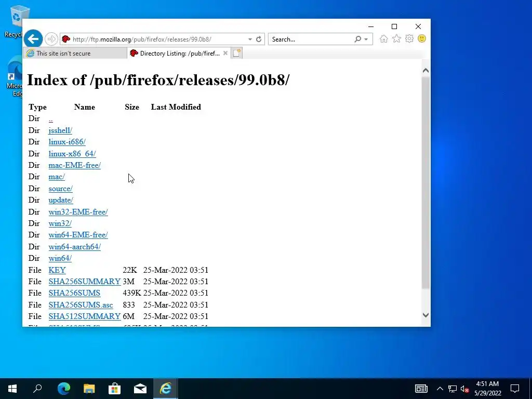This screenshot has height=399, width=532.
Task: Click the '22K' size value of KEY
Action: tap(129, 270)
